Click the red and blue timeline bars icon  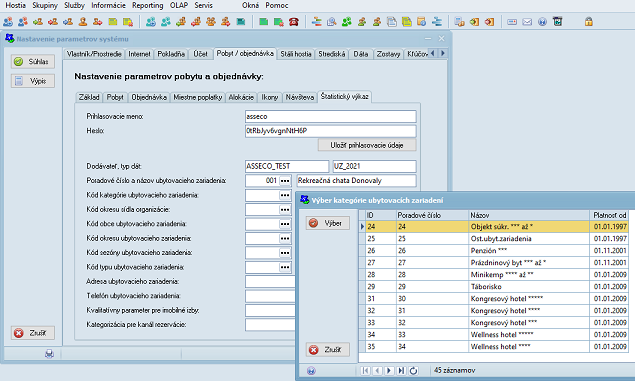pyautogui.click(x=317, y=22)
